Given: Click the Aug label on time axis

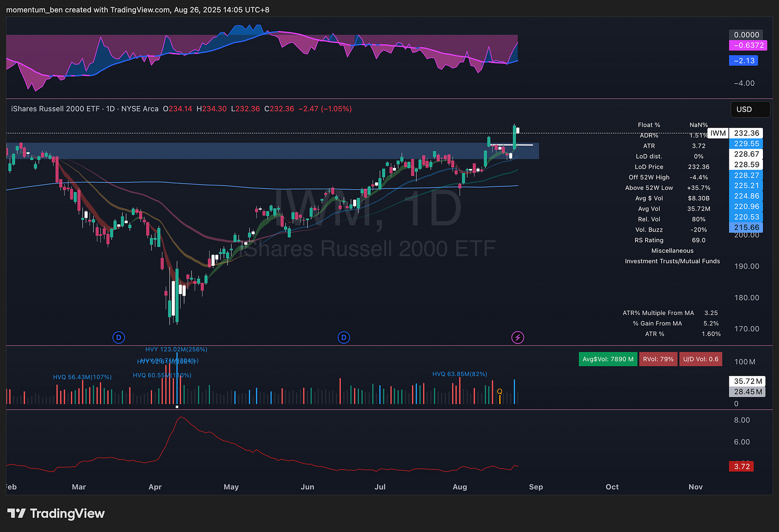Looking at the screenshot, I should tap(460, 487).
